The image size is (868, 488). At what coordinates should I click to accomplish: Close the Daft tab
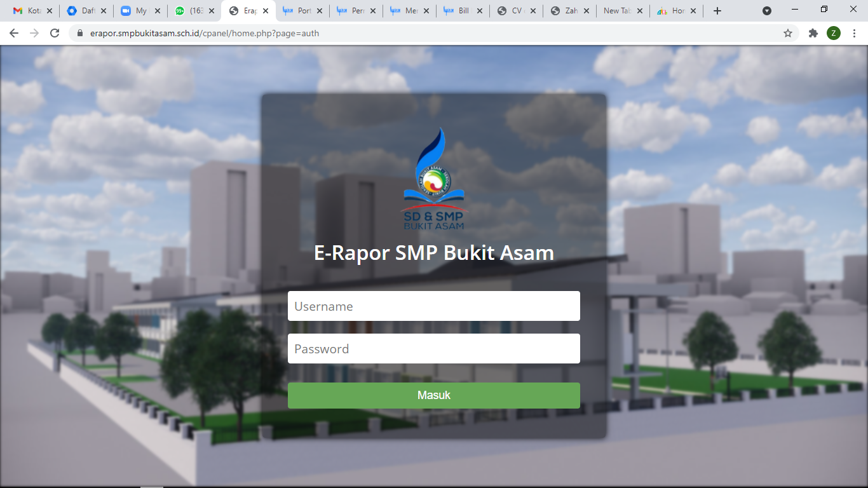pos(104,11)
